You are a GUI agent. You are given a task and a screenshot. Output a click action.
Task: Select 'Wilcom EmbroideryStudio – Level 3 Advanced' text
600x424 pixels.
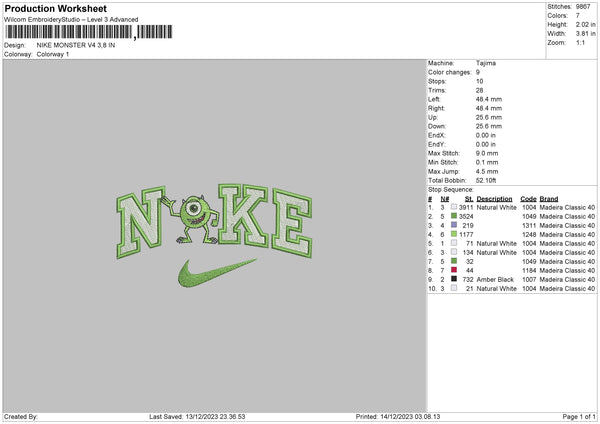71,20
